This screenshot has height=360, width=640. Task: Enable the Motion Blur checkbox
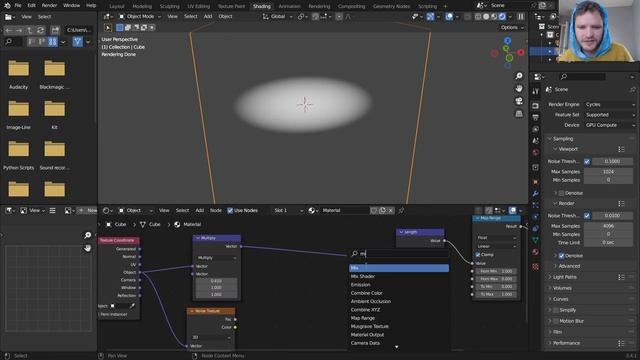pyautogui.click(x=556, y=321)
